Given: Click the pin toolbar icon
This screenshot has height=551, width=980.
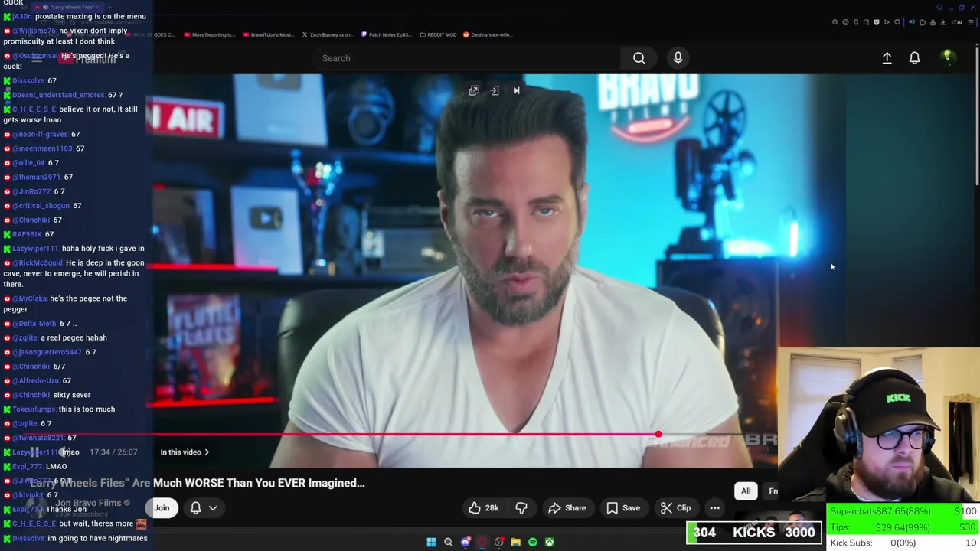Looking at the screenshot, I should [856, 22].
